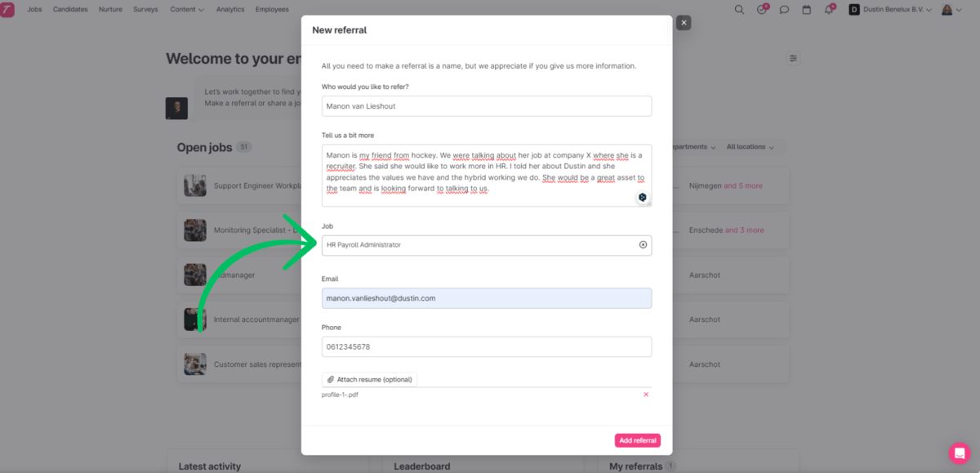This screenshot has width=980, height=473.
Task: Click the Phone number field
Action: [x=487, y=346]
